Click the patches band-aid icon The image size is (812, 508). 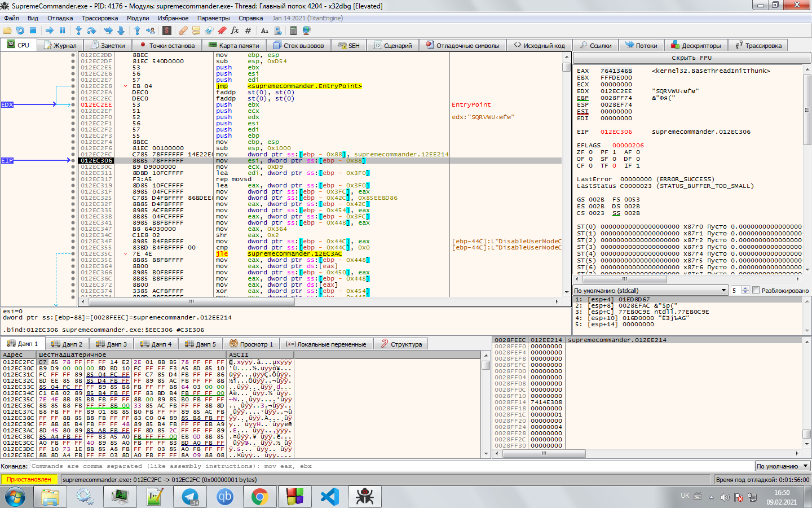183,30
